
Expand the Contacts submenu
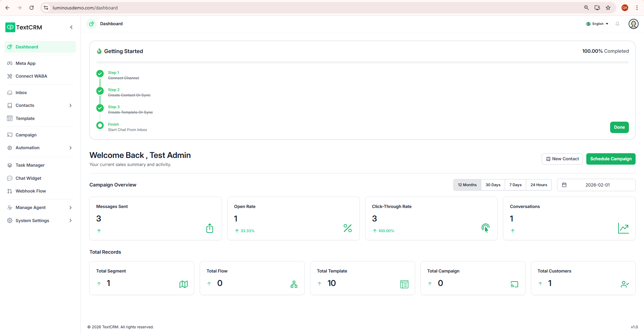tap(70, 106)
